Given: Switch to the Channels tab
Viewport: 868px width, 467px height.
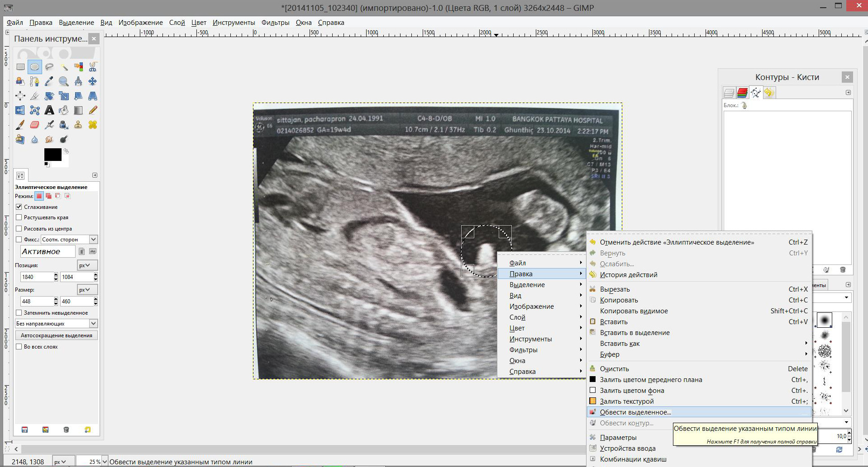Looking at the screenshot, I should pyautogui.click(x=742, y=93).
